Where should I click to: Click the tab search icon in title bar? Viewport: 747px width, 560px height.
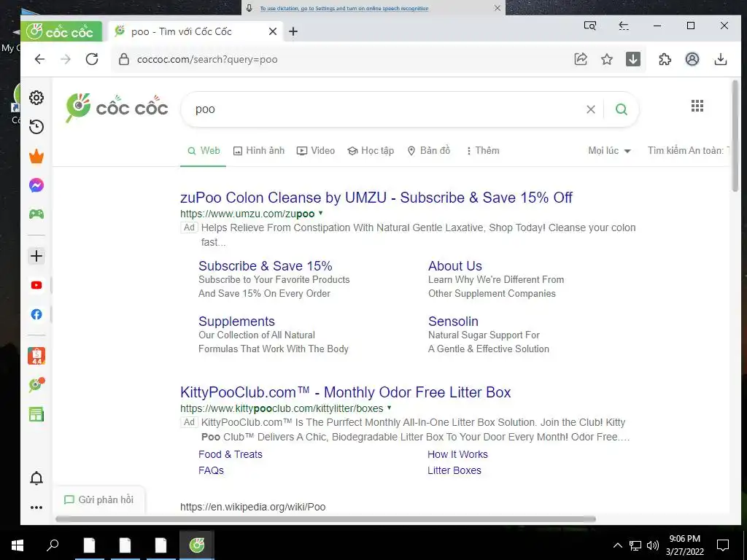(589, 26)
